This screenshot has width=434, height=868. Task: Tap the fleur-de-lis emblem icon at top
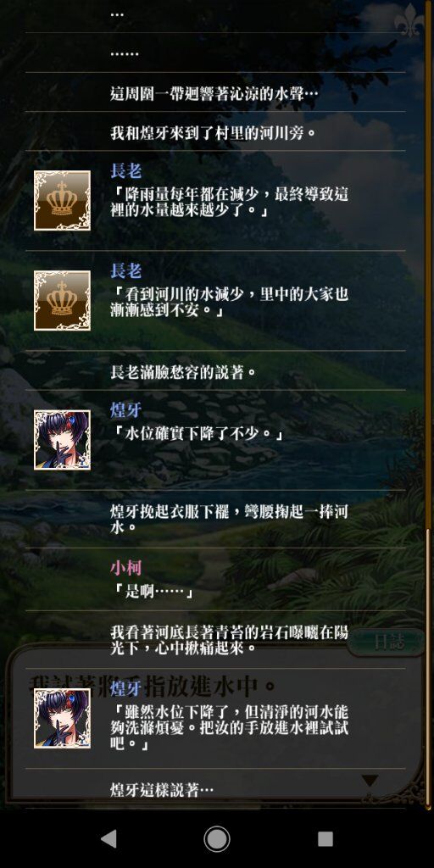click(409, 20)
